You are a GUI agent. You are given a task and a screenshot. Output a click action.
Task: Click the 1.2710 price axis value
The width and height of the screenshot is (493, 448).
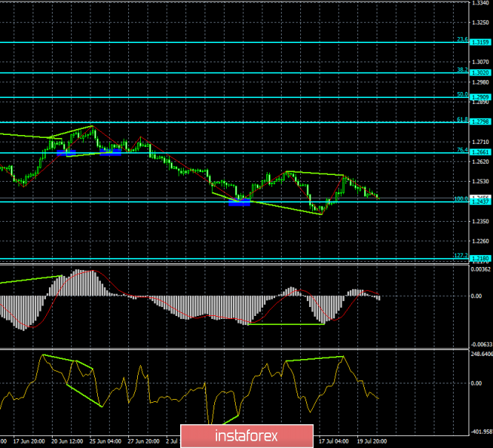[x=480, y=142]
